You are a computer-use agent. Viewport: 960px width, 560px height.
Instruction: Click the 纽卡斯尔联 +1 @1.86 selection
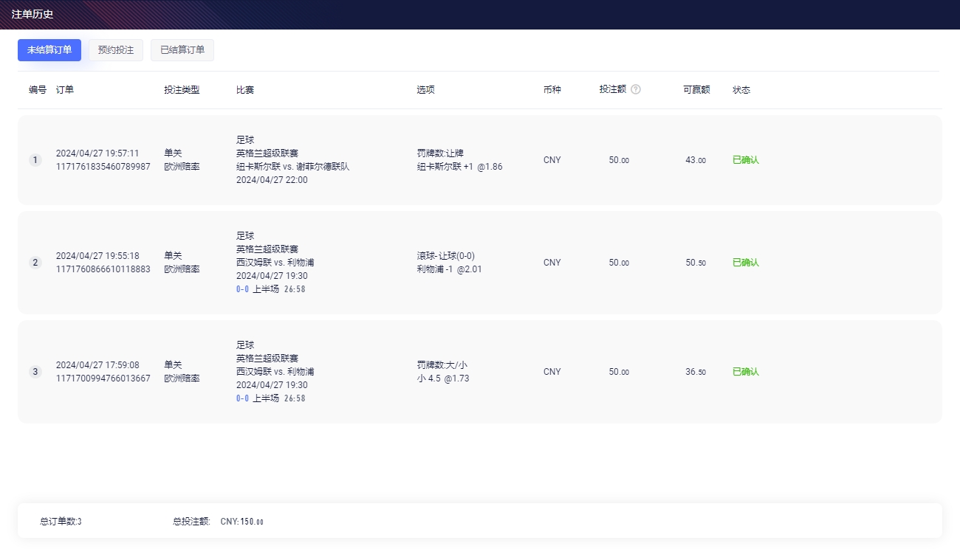[x=459, y=167]
